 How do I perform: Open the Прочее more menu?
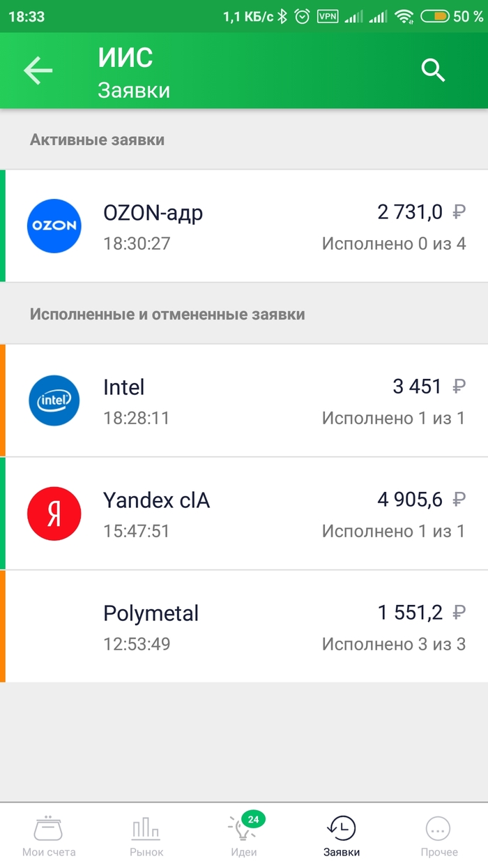(439, 837)
